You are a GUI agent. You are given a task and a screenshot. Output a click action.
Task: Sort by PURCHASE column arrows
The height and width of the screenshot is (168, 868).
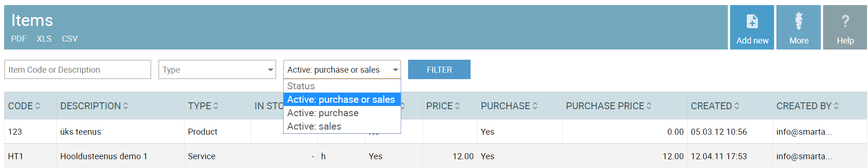(535, 106)
